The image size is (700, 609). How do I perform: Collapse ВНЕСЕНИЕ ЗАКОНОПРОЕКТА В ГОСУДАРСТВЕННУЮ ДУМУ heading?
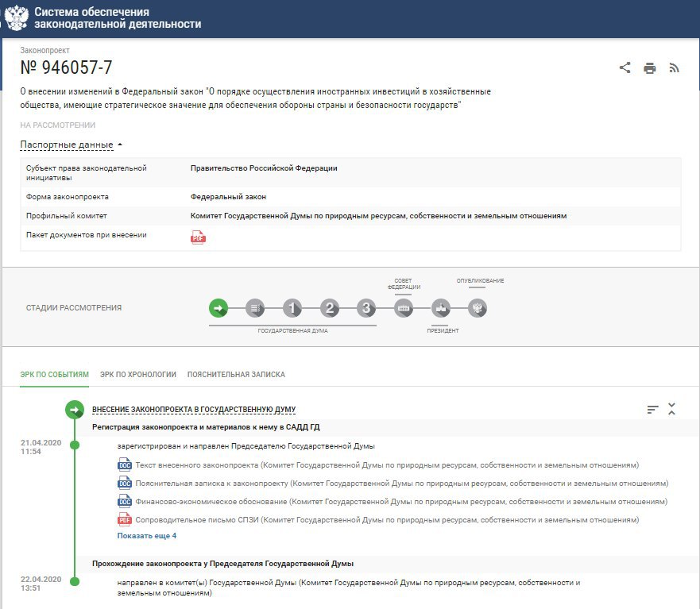pos(194,410)
